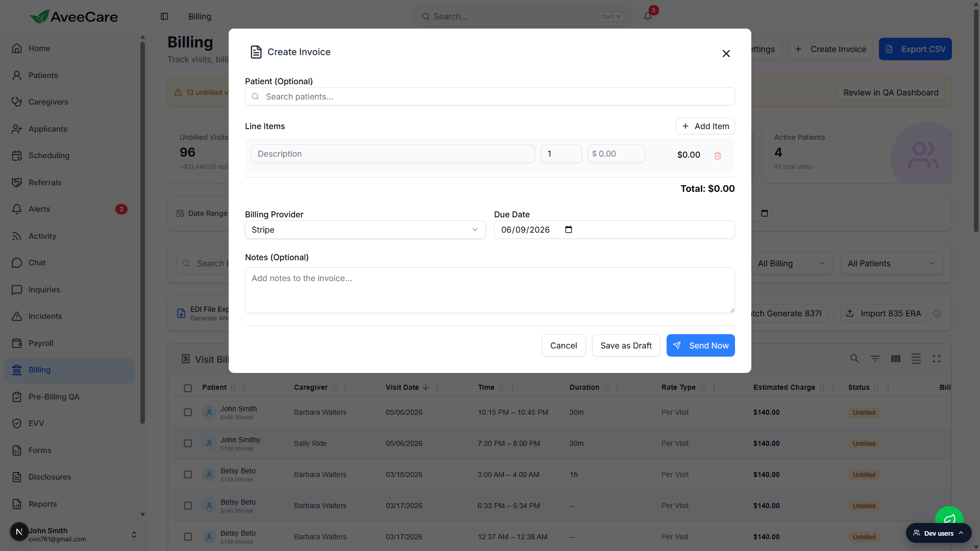Click Import 835 ERA button

(884, 313)
